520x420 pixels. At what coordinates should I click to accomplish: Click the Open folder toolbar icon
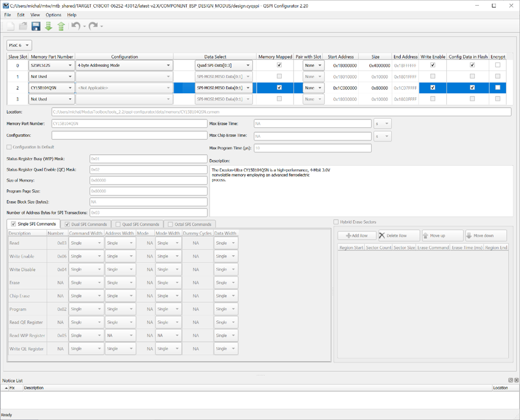pos(23,26)
